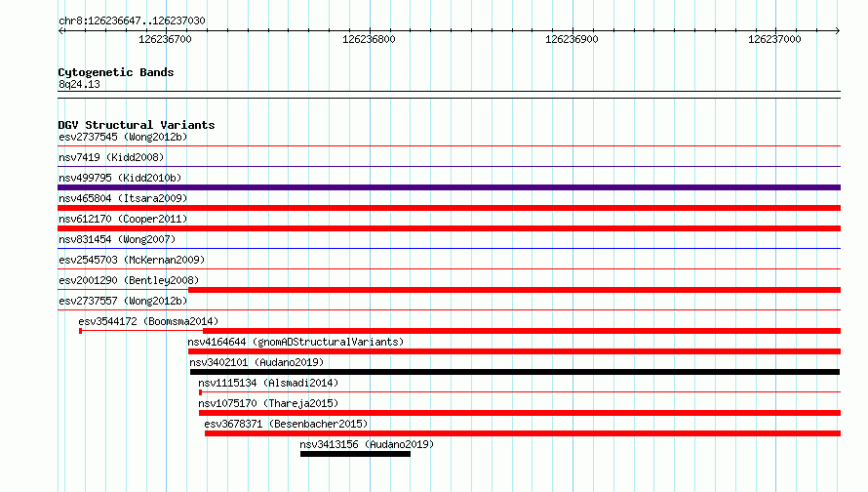Click nsv4164644 (gnomADStructuralVariants) label
868x492 pixels.
[296, 342]
